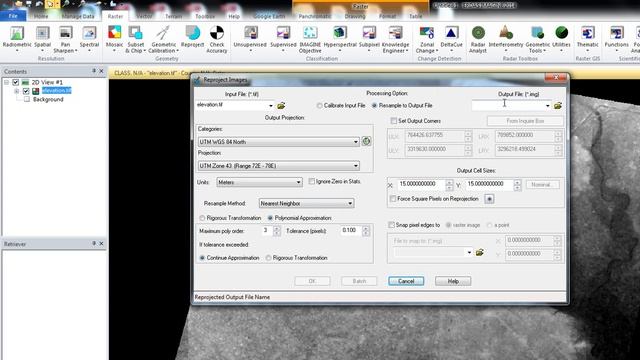640x360 pixels.
Task: Open the Functions tool
Action: [x=616, y=39]
